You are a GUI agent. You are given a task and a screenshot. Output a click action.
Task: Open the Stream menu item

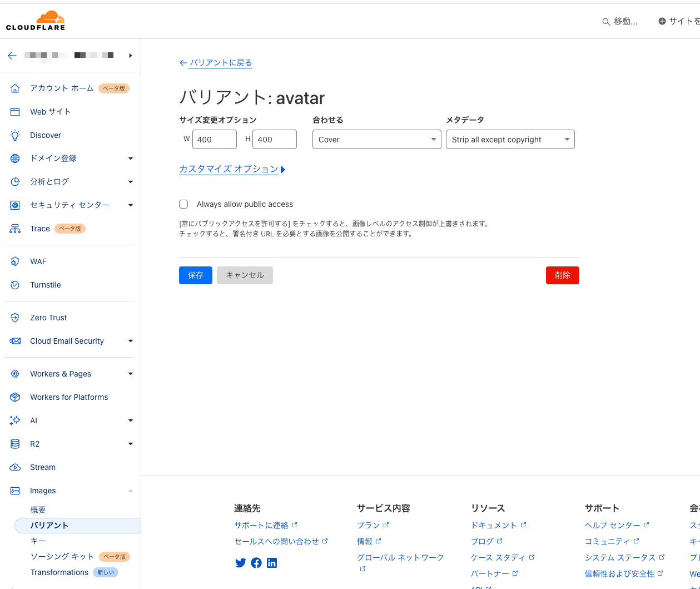(x=43, y=467)
